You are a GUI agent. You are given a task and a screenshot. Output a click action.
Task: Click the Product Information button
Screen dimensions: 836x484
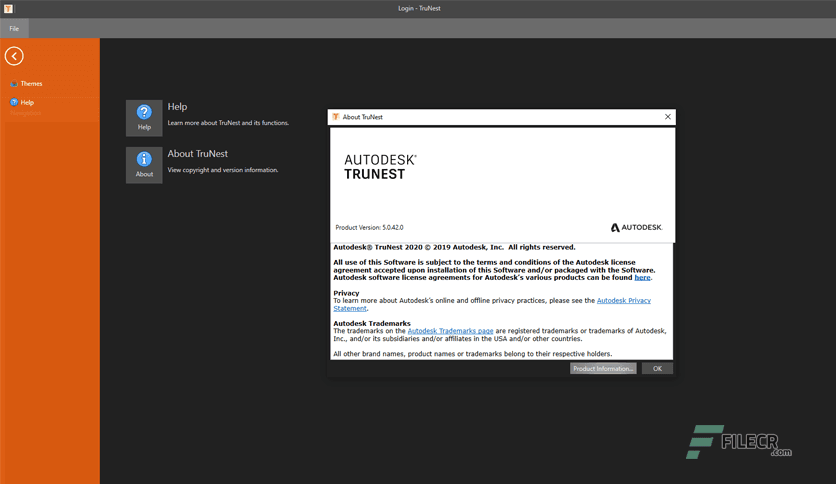[603, 368]
